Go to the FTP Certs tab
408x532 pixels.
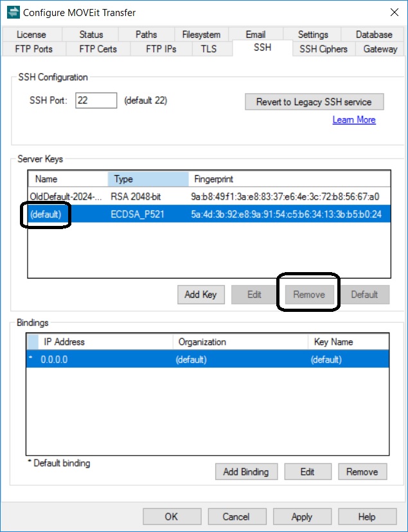[98, 49]
